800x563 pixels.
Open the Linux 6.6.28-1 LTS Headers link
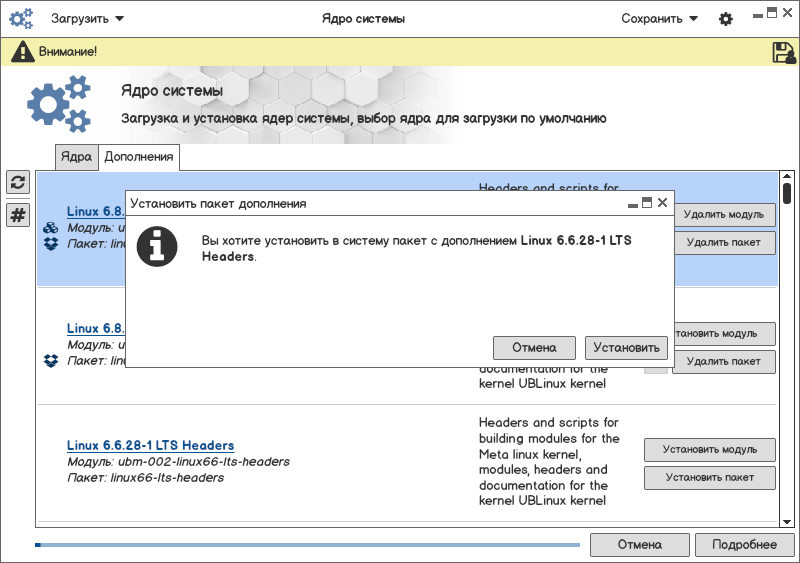click(150, 445)
